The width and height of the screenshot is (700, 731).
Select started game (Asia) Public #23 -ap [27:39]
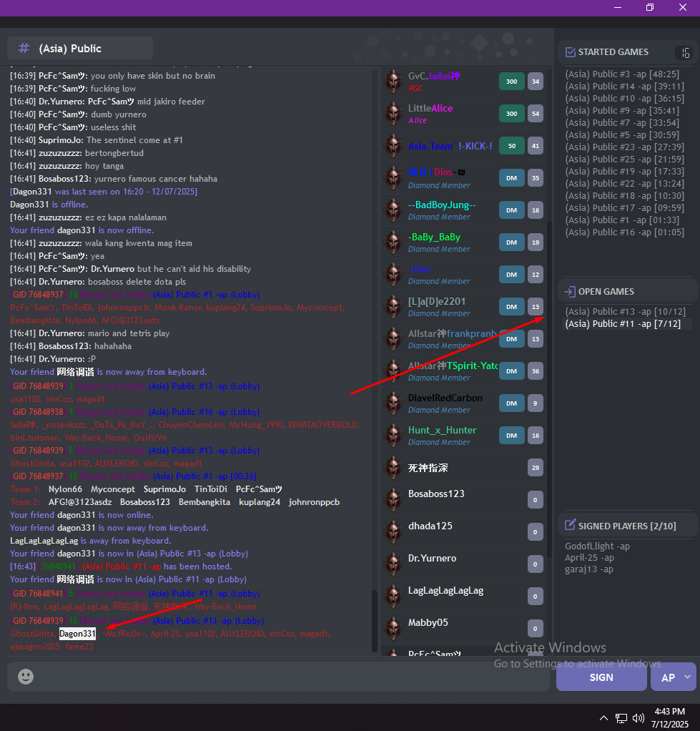(x=624, y=147)
